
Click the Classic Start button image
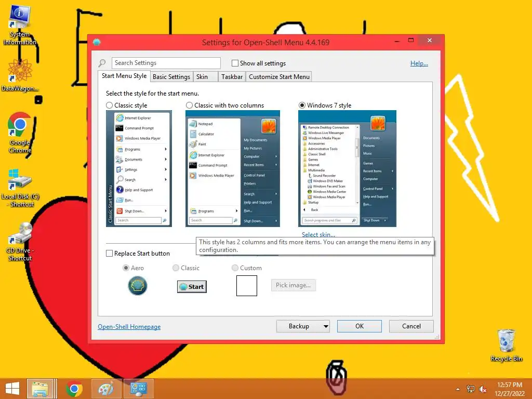[x=192, y=287]
